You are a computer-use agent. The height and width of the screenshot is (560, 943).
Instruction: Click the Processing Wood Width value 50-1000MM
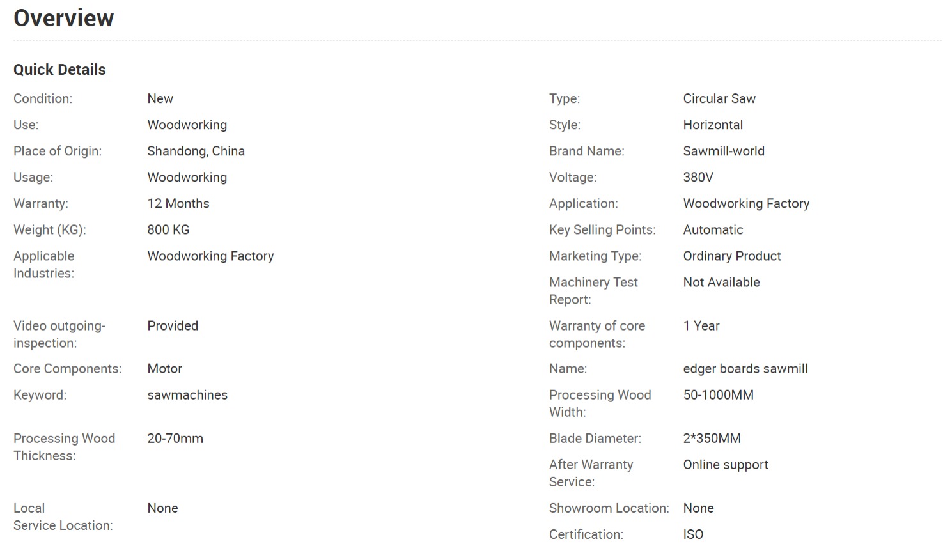click(718, 395)
